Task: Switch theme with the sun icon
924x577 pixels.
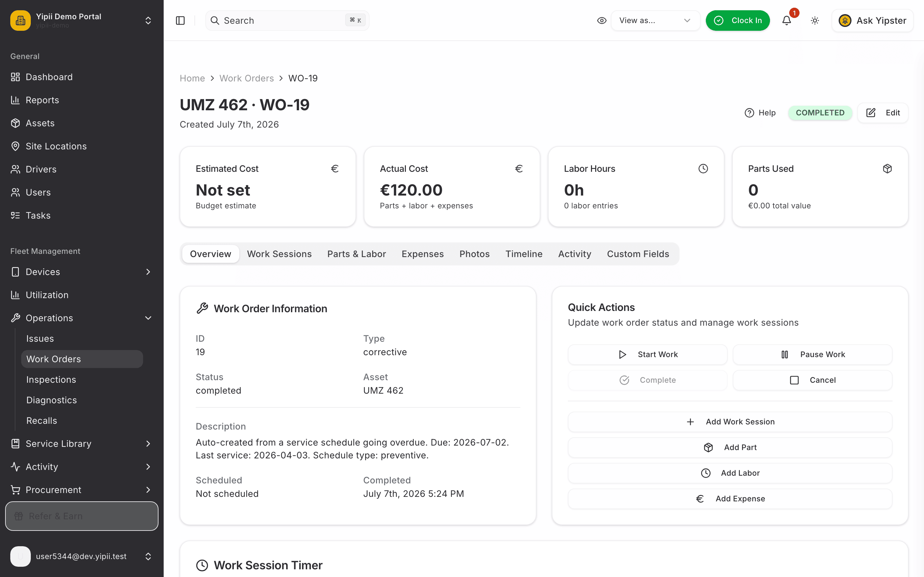Action: click(x=815, y=21)
